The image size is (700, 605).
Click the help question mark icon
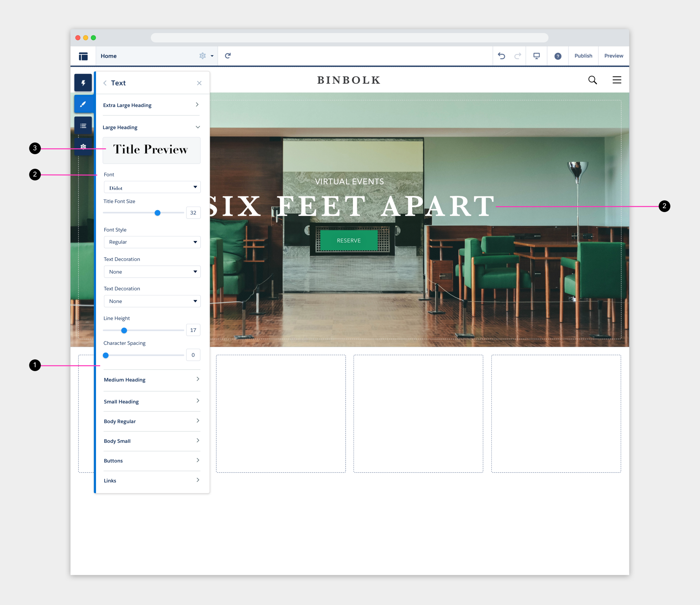(x=558, y=56)
